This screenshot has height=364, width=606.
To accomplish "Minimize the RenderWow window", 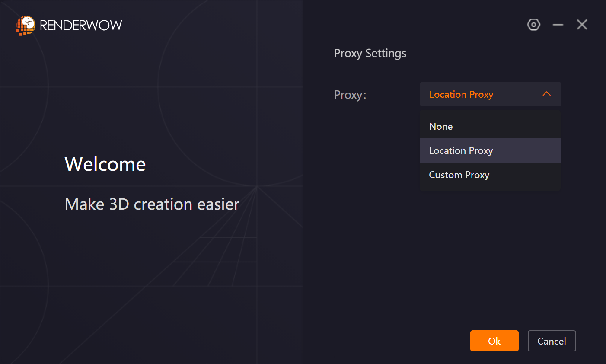I will point(558,25).
